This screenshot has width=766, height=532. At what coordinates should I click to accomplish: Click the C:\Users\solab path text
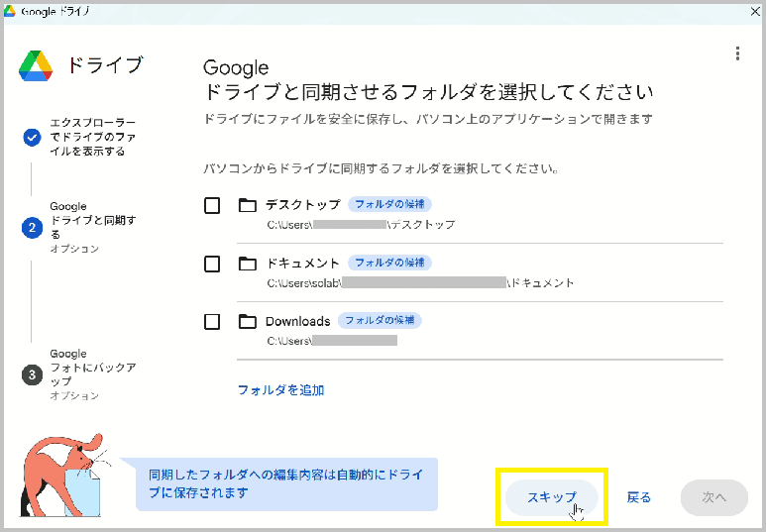420,283
